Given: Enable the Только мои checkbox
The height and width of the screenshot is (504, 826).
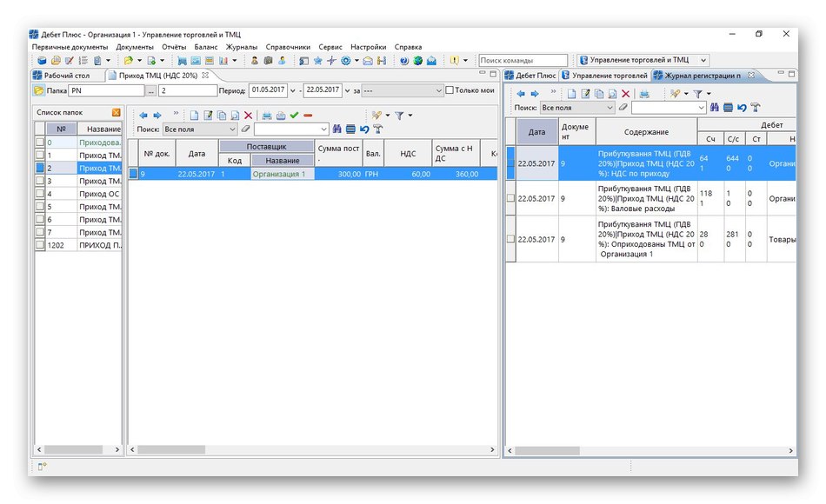Looking at the screenshot, I should click(450, 90).
